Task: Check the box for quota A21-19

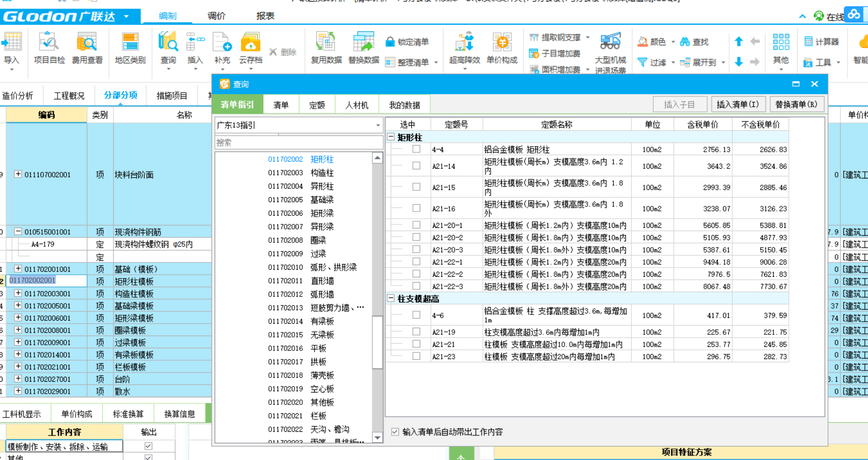Action: 417,332
